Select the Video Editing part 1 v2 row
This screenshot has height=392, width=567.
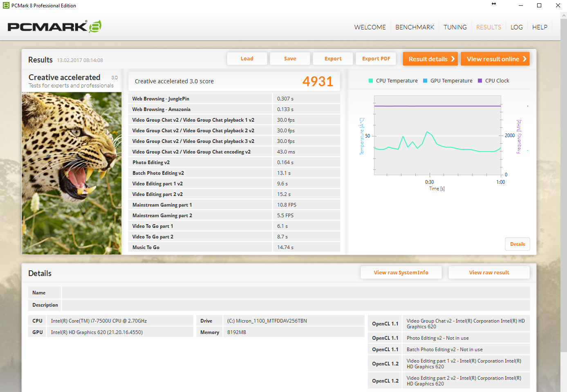pyautogui.click(x=234, y=184)
